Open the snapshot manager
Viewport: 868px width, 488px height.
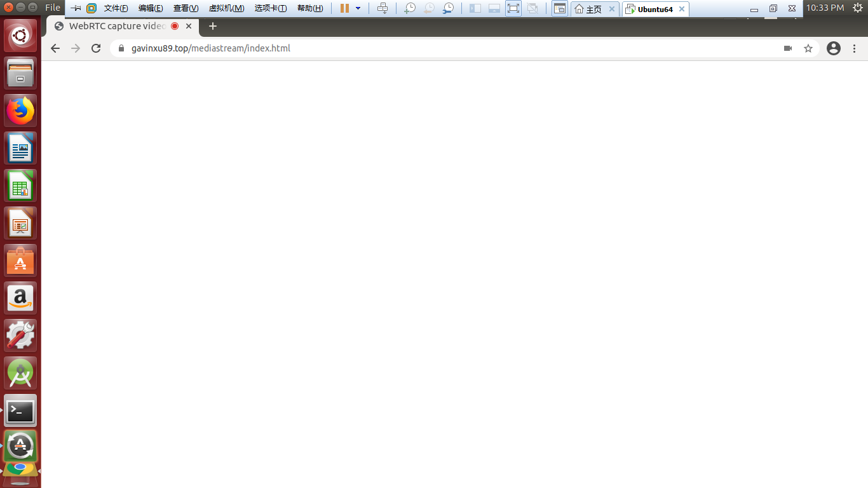point(449,8)
